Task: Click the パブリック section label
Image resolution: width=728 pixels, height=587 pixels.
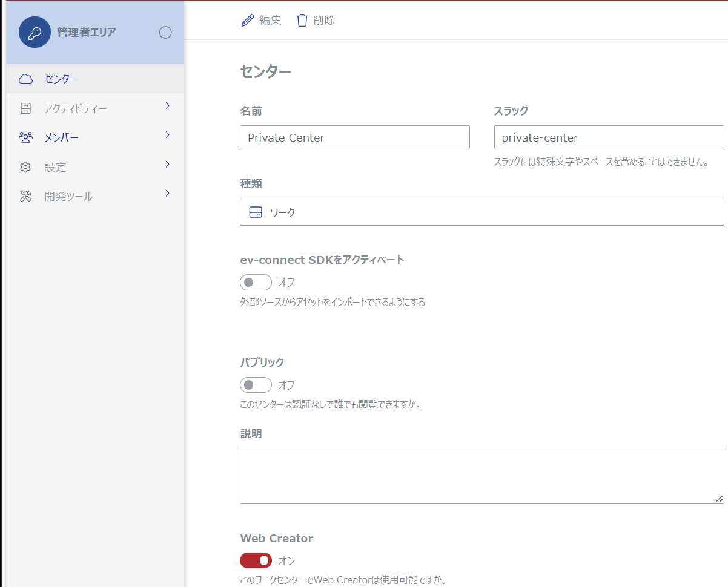Action: [x=262, y=362]
